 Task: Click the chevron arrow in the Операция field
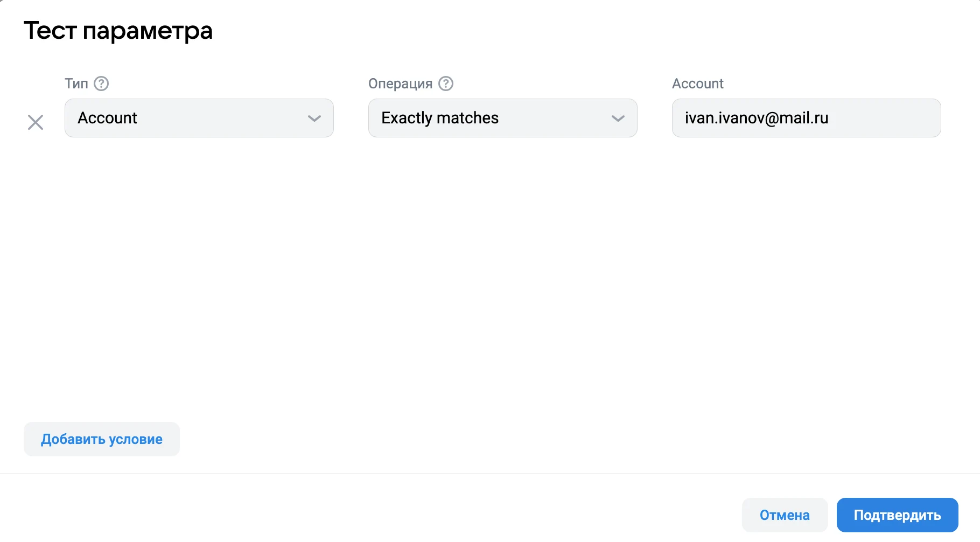click(618, 118)
